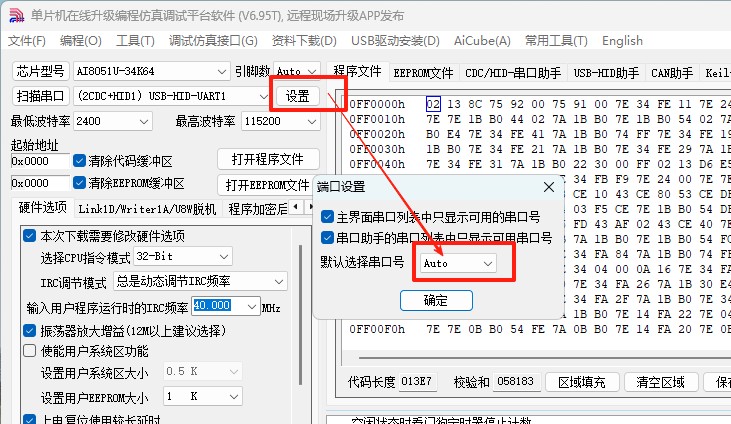
Task: Click address 0FF0010h in hex view
Action: [377, 119]
